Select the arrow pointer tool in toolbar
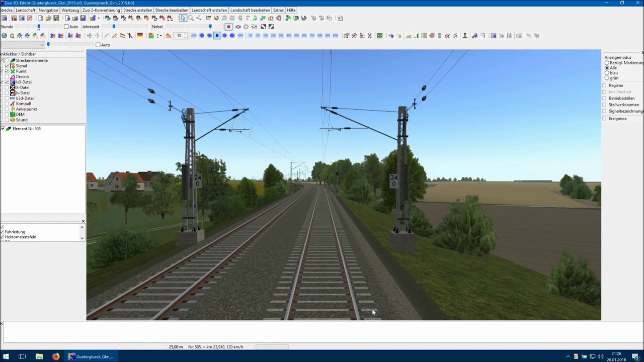Screen dimensions: 644x362 pyautogui.click(x=183, y=18)
